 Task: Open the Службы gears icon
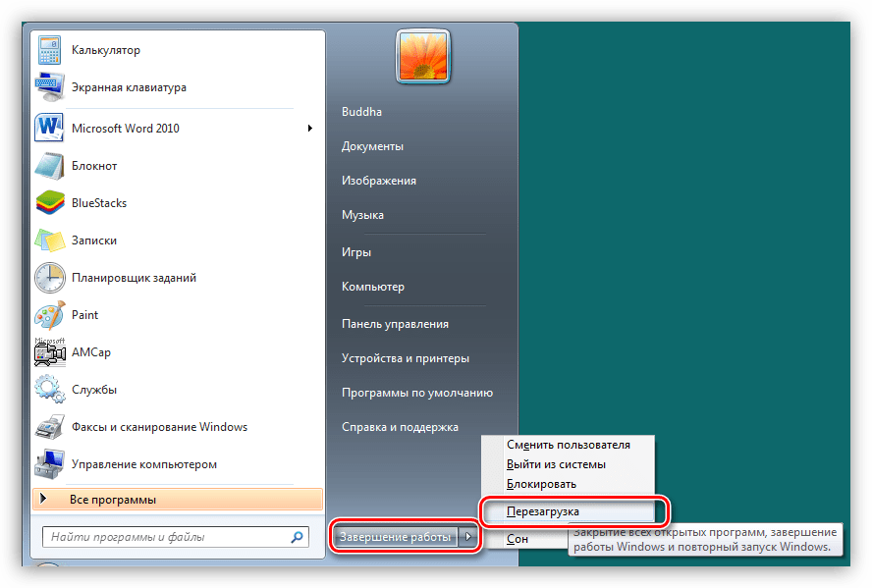tap(49, 390)
